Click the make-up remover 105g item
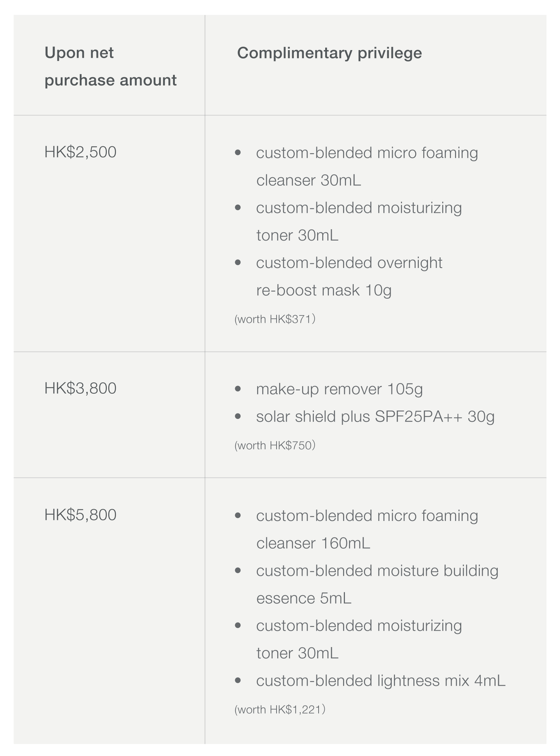 (339, 389)
